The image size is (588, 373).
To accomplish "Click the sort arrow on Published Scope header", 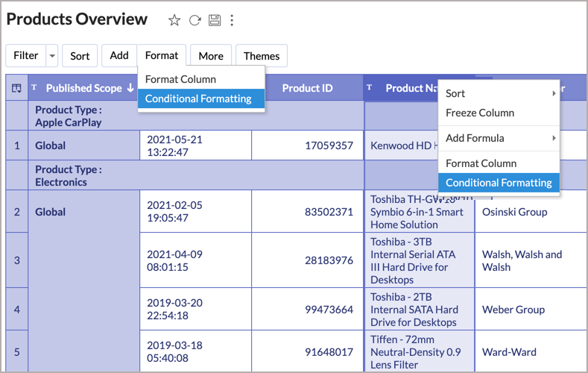I will pos(130,88).
